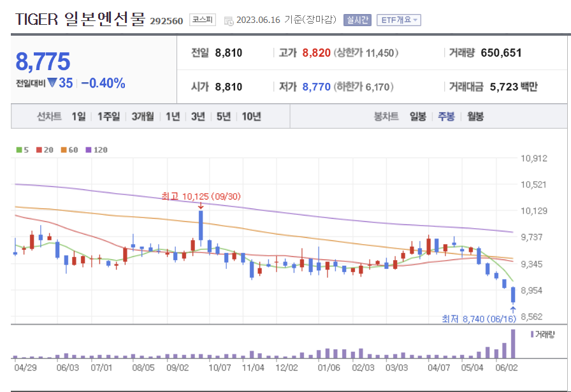Image resolution: width=571 pixels, height=392 pixels.
Task: Click the tallest volume bar at 06/16
Action: 513,344
